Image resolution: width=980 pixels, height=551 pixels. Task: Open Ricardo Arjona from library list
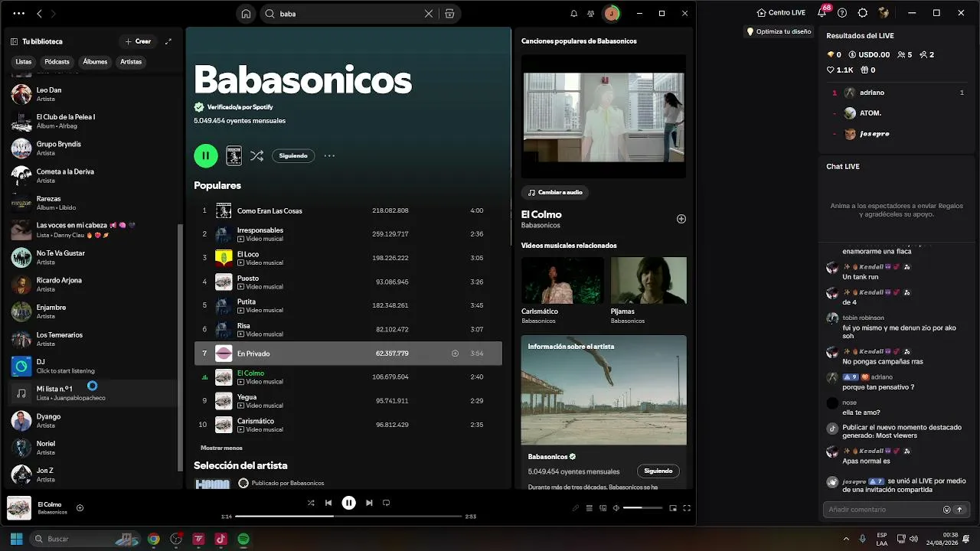92,285
